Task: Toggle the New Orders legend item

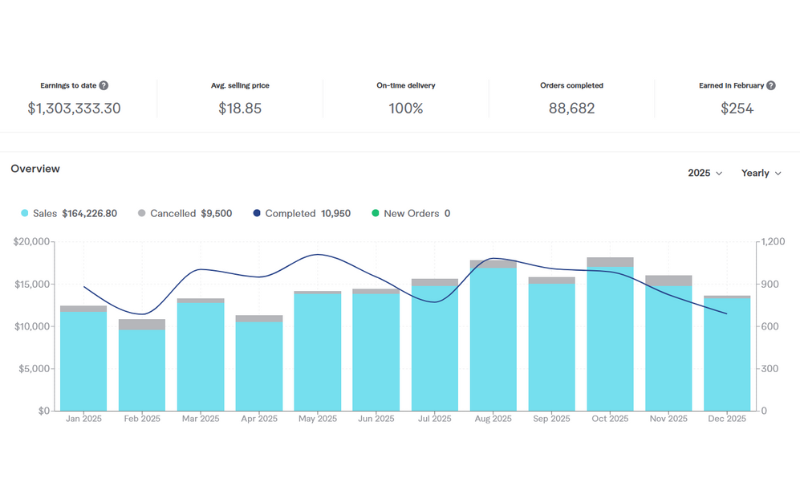Action: (x=411, y=213)
